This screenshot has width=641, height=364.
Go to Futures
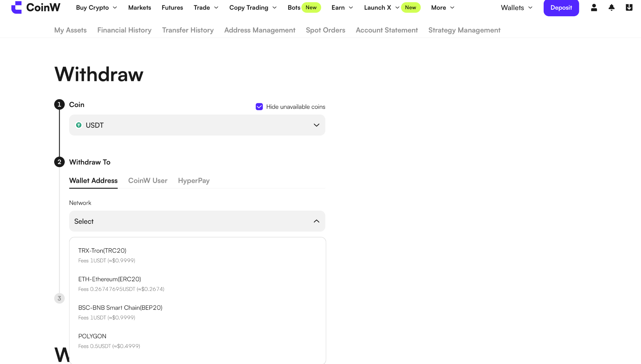tap(172, 8)
